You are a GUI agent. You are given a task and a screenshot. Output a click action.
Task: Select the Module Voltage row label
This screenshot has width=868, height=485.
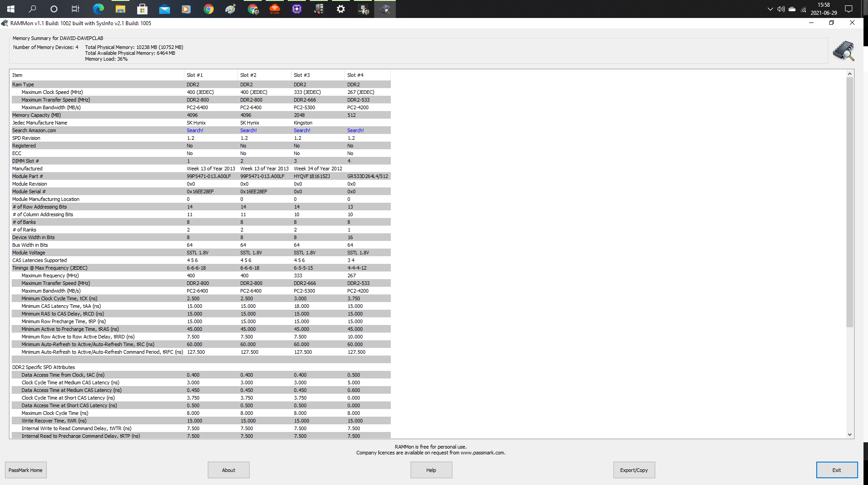point(29,253)
